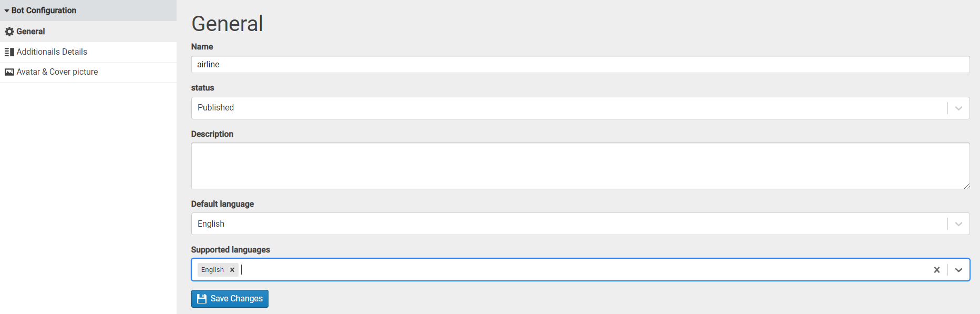Click the chevron on the Default language field
The height and width of the screenshot is (314, 980).
958,224
